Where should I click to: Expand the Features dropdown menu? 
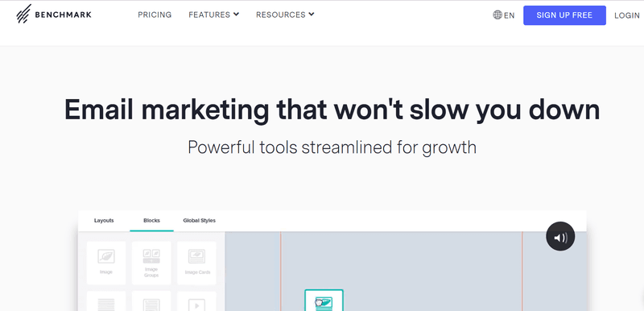213,15
